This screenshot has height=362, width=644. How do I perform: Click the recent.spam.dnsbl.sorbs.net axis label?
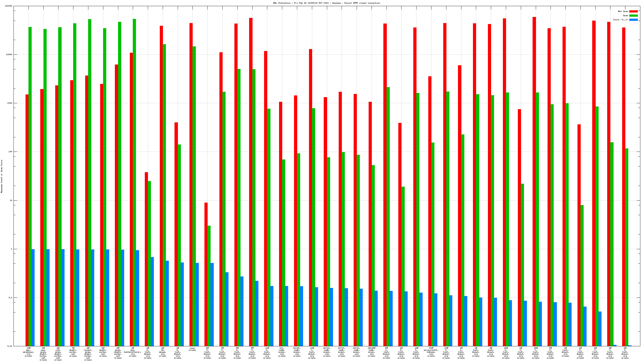click(88, 354)
